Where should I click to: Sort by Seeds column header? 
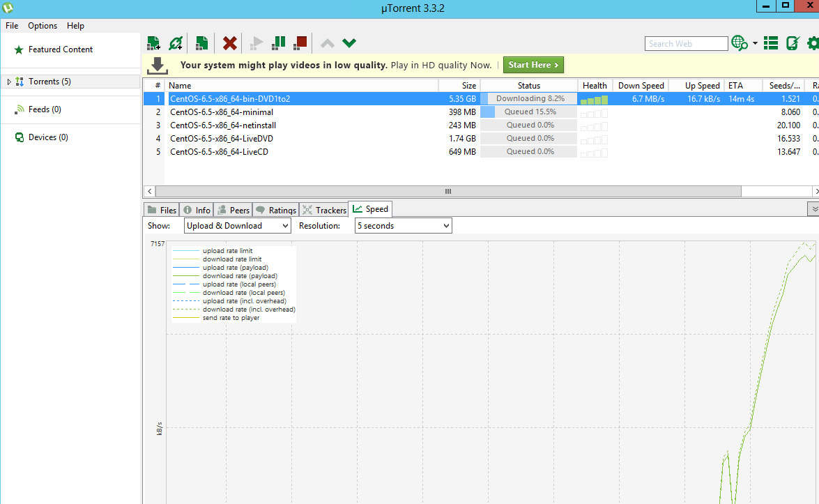click(x=783, y=86)
